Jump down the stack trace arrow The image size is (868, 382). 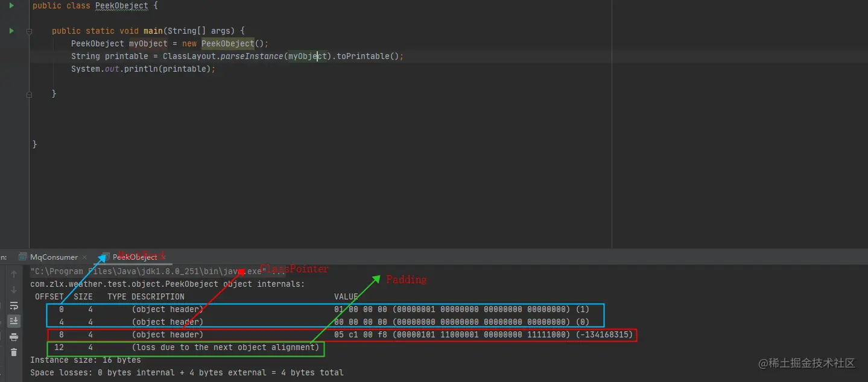pyautogui.click(x=14, y=290)
